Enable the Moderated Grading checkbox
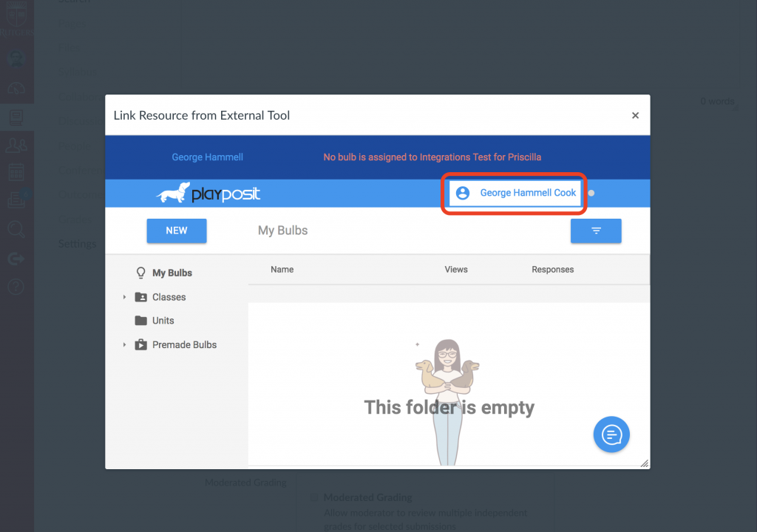 [x=314, y=498]
